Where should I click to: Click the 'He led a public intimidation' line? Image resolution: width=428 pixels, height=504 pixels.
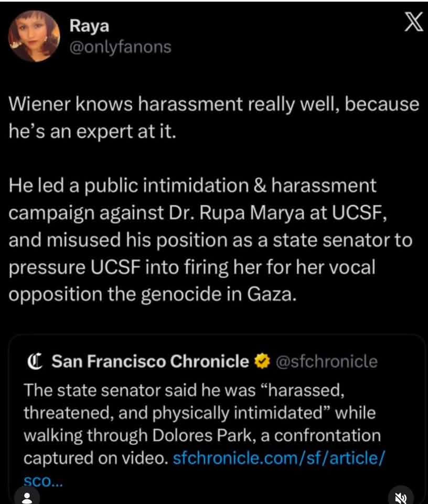click(x=192, y=186)
